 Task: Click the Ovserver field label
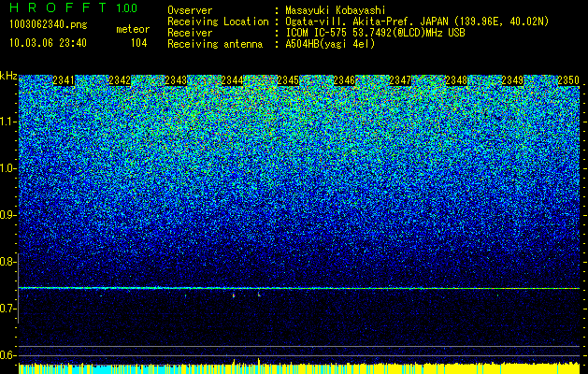190,10
